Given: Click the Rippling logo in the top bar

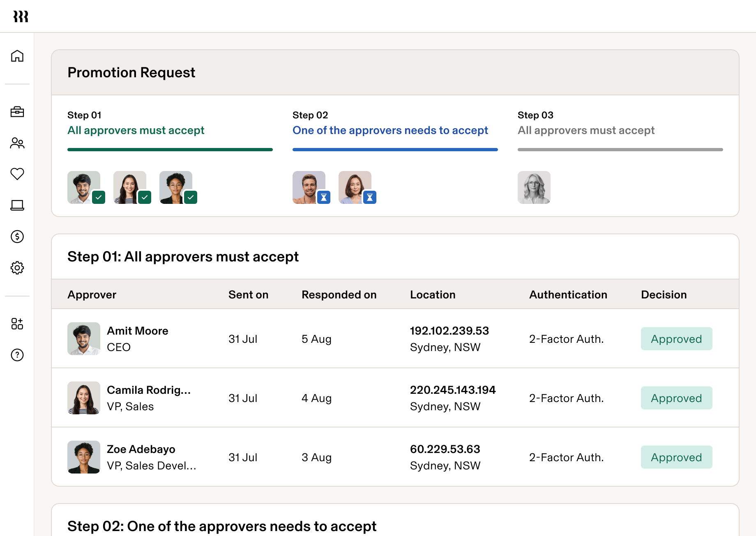Looking at the screenshot, I should [21, 16].
